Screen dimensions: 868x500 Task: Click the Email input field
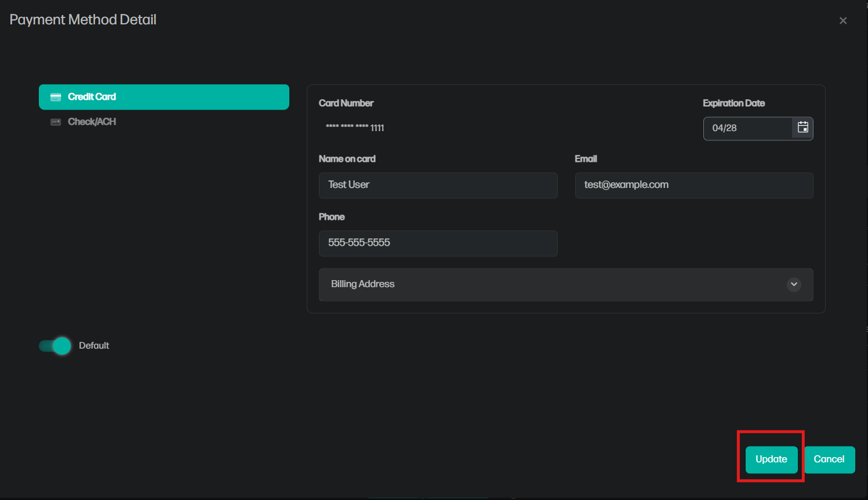694,185
